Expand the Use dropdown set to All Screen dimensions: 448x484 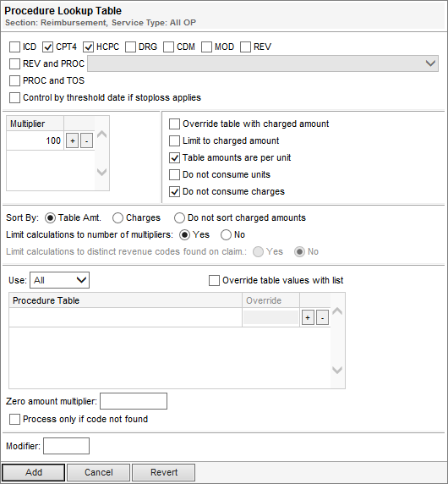tap(59, 280)
